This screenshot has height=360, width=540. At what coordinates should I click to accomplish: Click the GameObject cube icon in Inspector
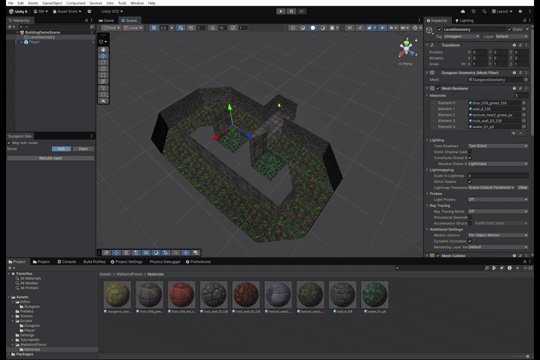pyautogui.click(x=429, y=30)
